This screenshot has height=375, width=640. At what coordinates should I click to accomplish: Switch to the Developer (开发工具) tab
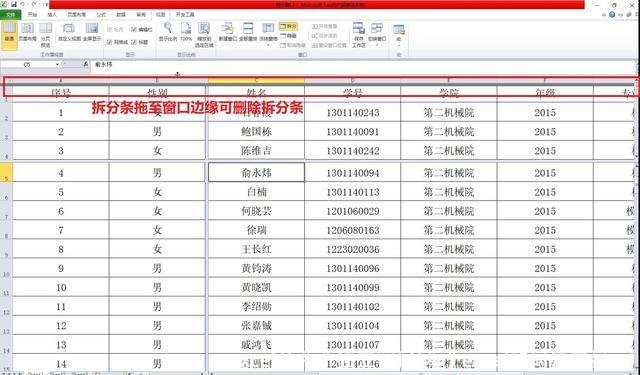(185, 15)
